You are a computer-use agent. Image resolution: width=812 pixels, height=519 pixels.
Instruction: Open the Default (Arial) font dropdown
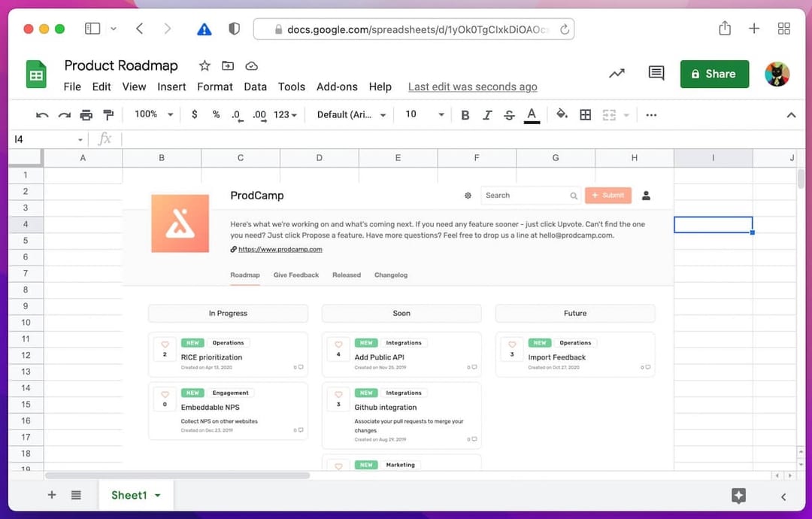[352, 114]
